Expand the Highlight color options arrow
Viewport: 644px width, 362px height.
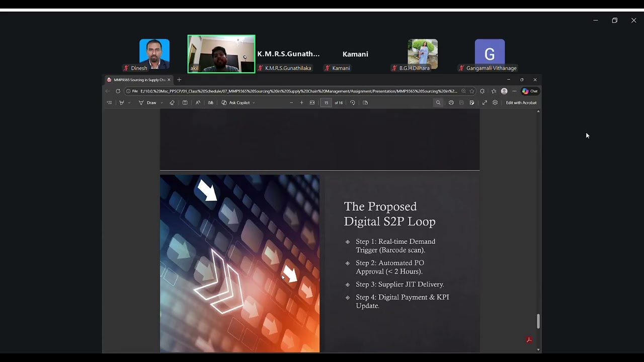(129, 103)
